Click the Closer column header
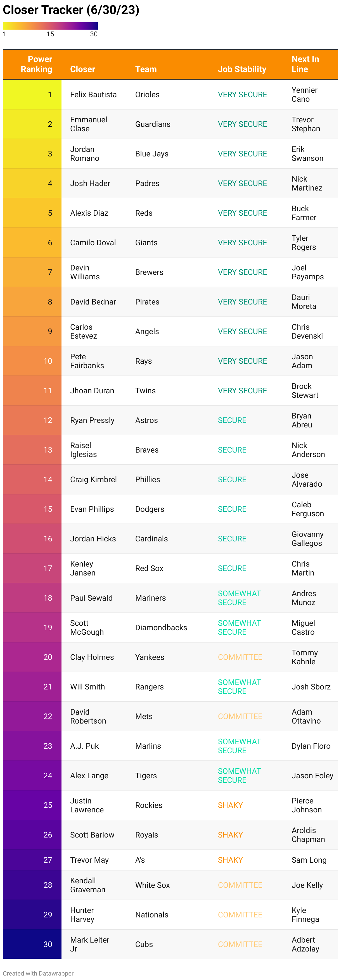Image resolution: width=341 pixels, height=980 pixels. point(82,69)
